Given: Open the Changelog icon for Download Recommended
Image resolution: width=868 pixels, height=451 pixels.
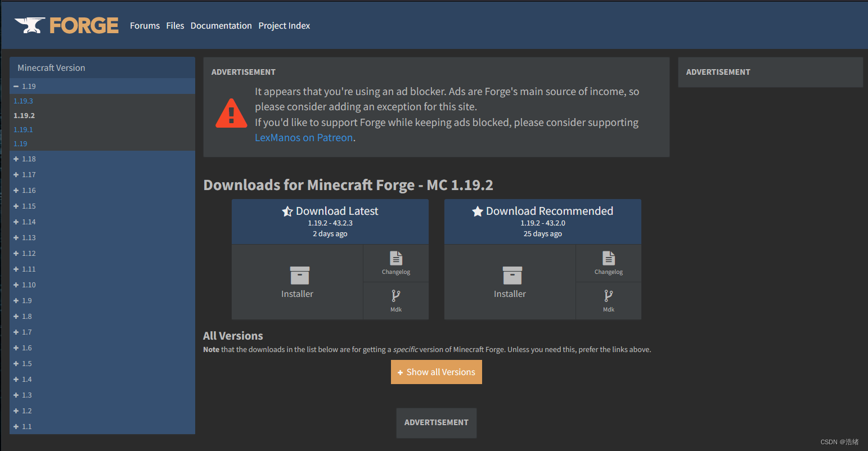Looking at the screenshot, I should 609,258.
